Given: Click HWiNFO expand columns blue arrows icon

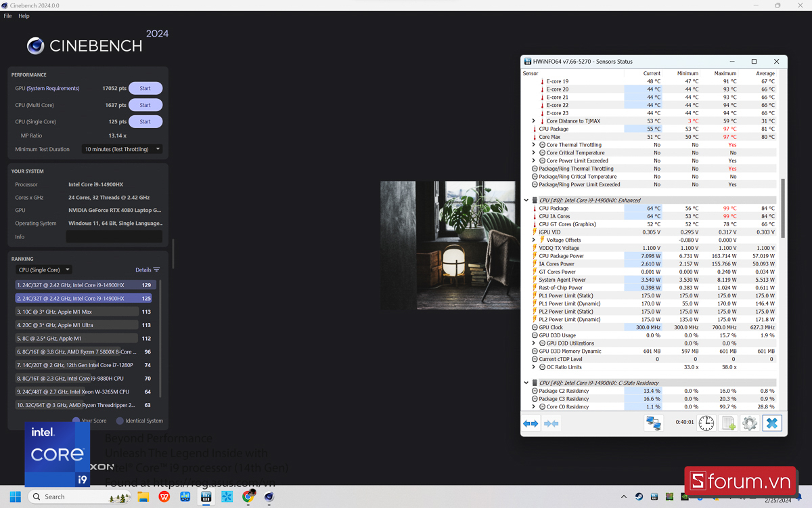Looking at the screenshot, I should 531,423.
